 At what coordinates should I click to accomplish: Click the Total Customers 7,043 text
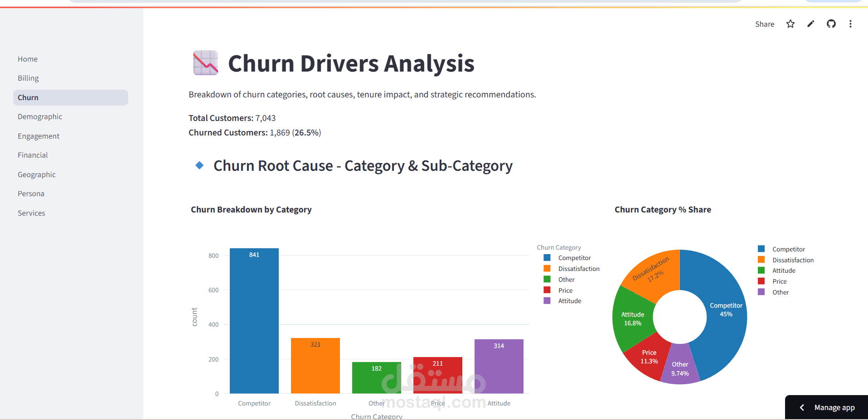click(x=232, y=118)
